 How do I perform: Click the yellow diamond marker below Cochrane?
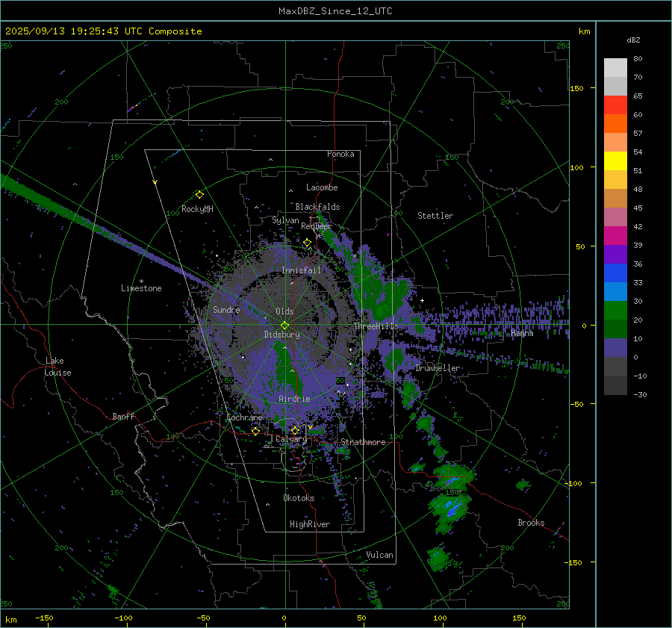pyautogui.click(x=255, y=431)
